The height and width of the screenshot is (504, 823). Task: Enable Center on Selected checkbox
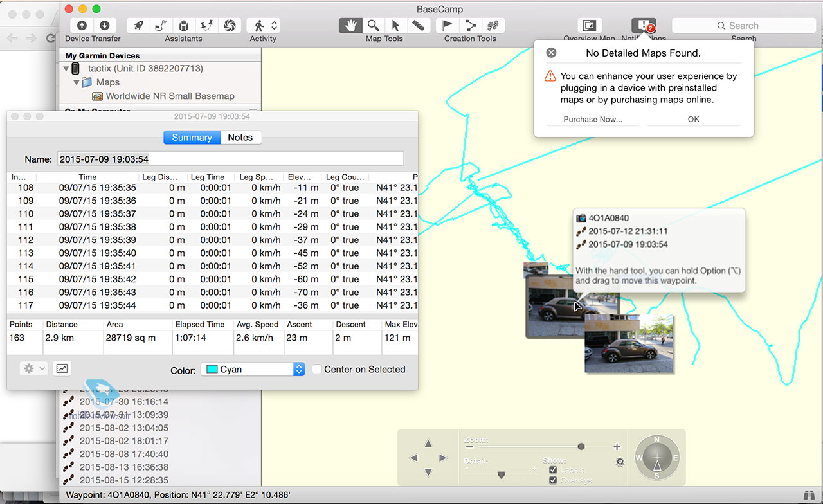(x=317, y=369)
